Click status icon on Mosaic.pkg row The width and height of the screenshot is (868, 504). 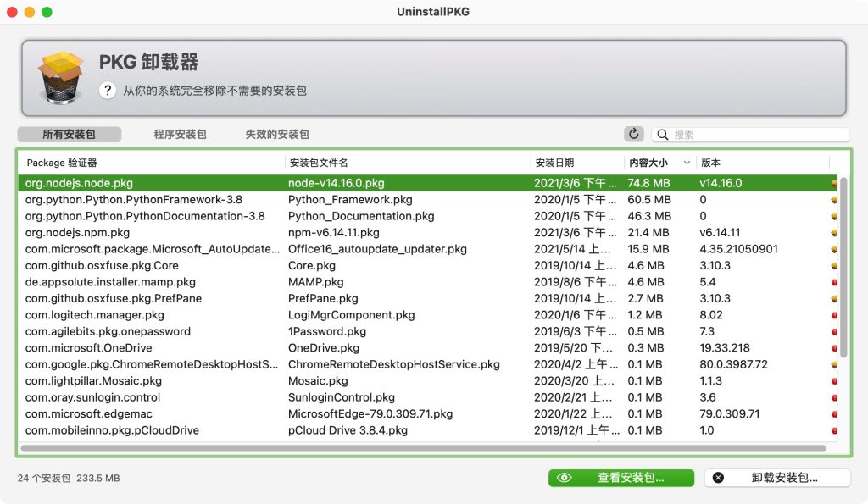click(x=834, y=380)
